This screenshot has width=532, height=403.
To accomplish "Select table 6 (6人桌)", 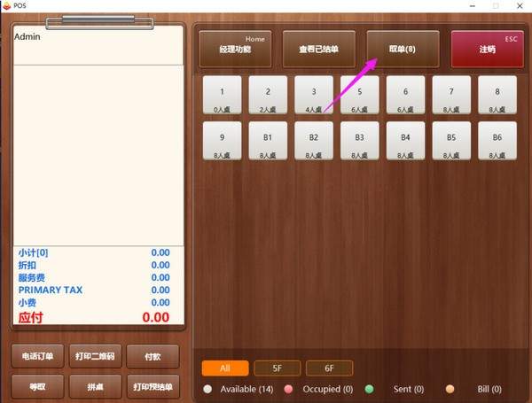I will tap(405, 95).
